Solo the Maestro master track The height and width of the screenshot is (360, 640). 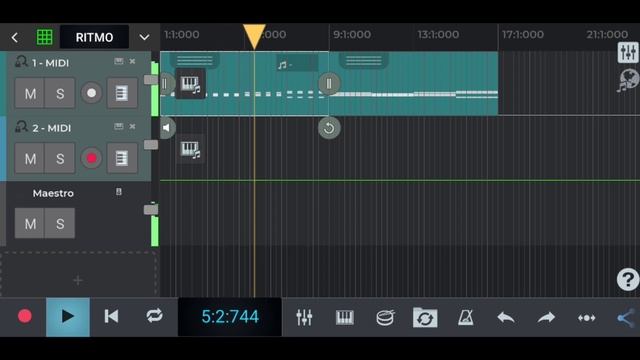click(60, 223)
